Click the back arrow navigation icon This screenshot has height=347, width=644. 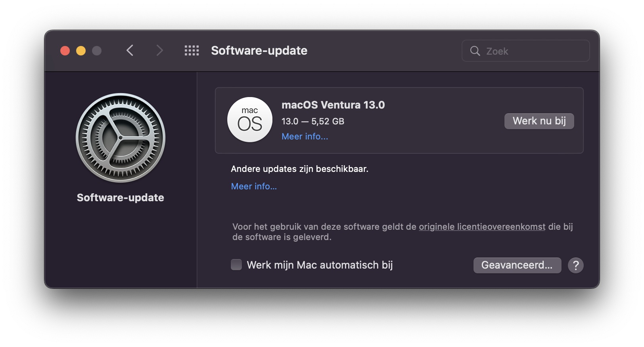pos(130,50)
